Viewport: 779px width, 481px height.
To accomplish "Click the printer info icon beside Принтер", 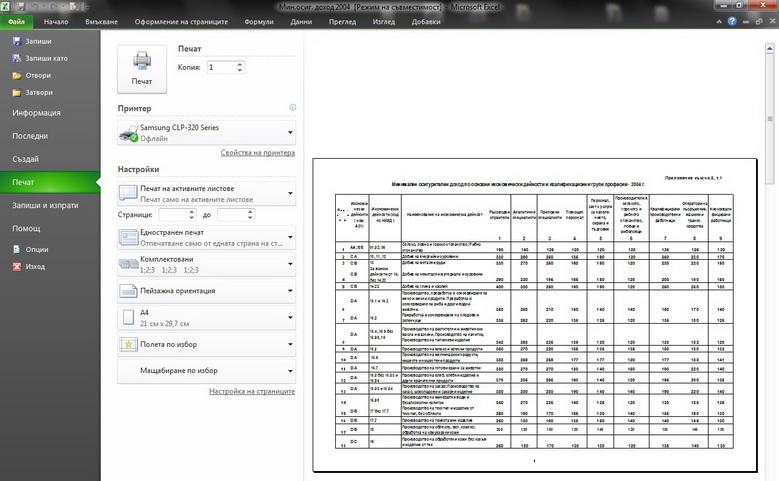I will [293, 107].
